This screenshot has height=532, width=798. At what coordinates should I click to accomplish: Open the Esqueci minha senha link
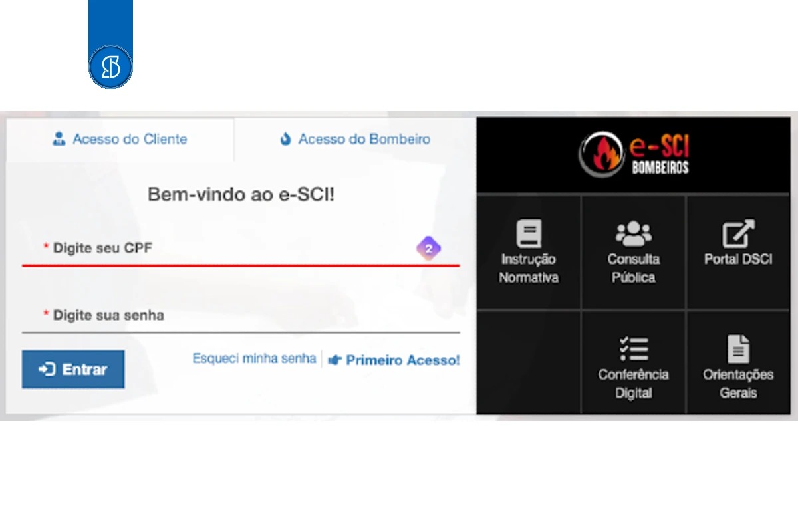tap(254, 359)
